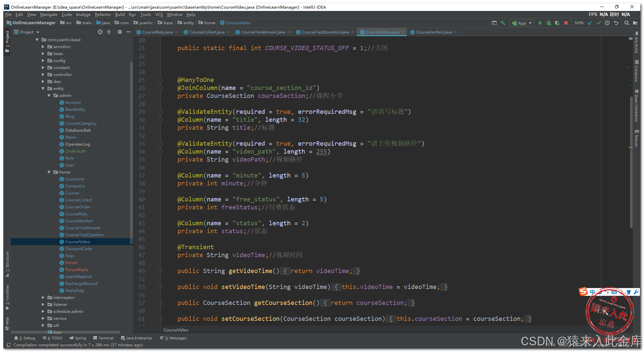The image size is (644, 352).
Task: Hide the Project tool window
Action: coord(128,32)
